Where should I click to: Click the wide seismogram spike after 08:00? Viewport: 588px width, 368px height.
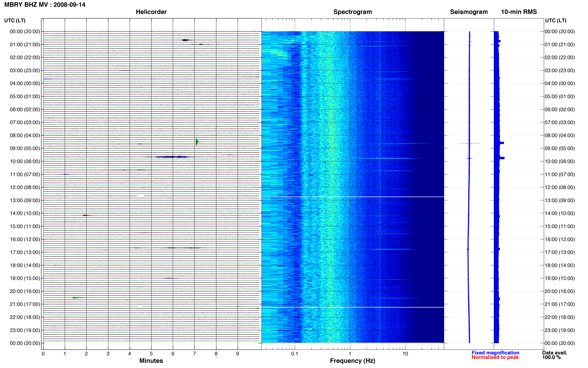click(x=469, y=143)
